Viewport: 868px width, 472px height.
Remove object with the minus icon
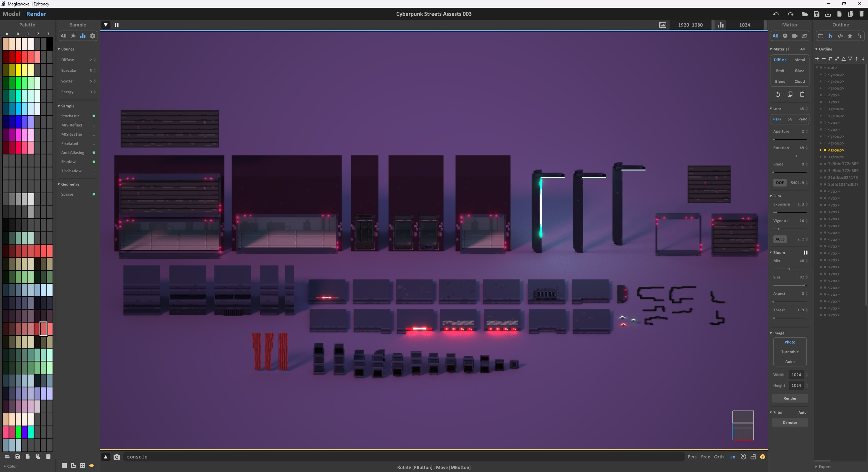(x=824, y=59)
